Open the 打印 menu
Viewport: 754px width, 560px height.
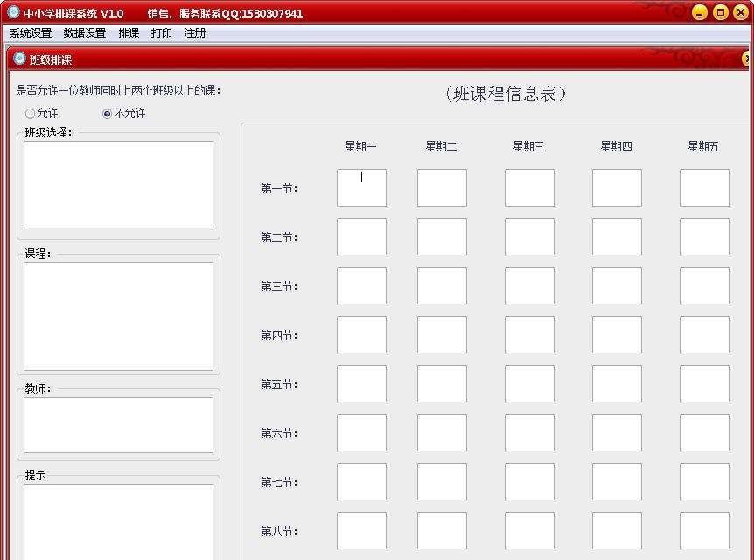coord(161,32)
